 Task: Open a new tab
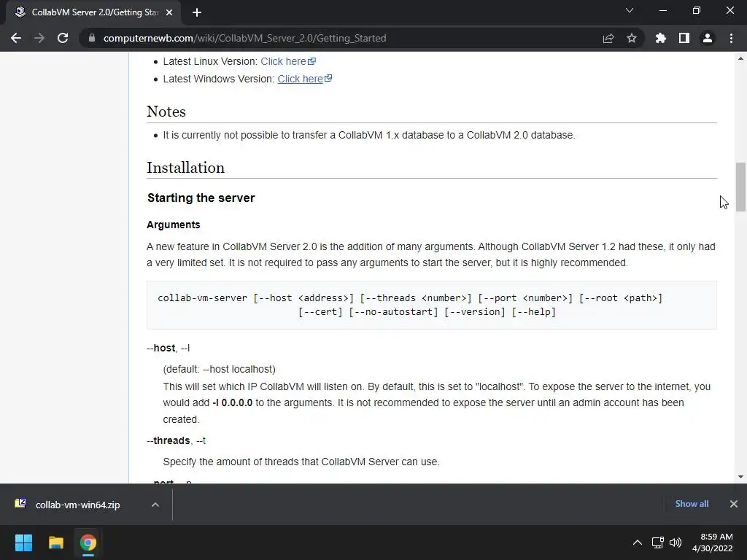(197, 12)
